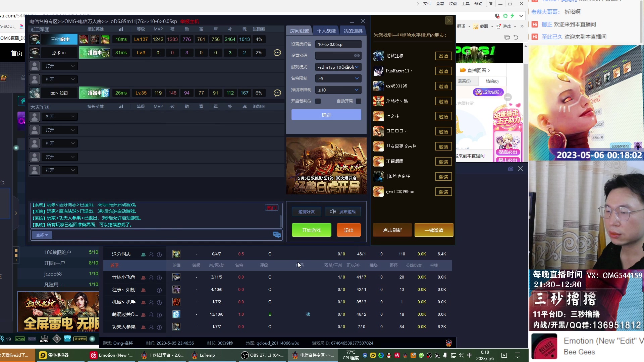Viewport: 644px width, 362px height.
Task: Invite player qwe123QWEhao
Action: pos(443,192)
